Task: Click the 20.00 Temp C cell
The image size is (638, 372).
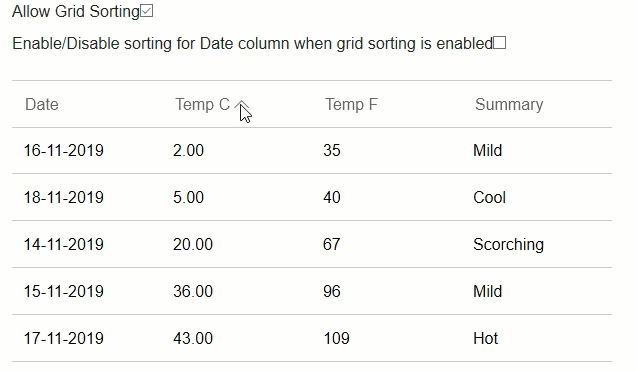Action: [193, 245]
